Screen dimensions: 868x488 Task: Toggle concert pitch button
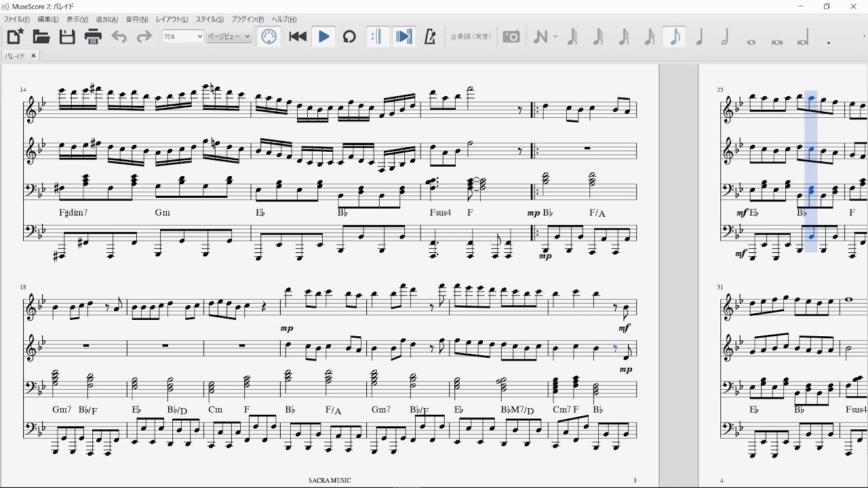[x=471, y=37]
